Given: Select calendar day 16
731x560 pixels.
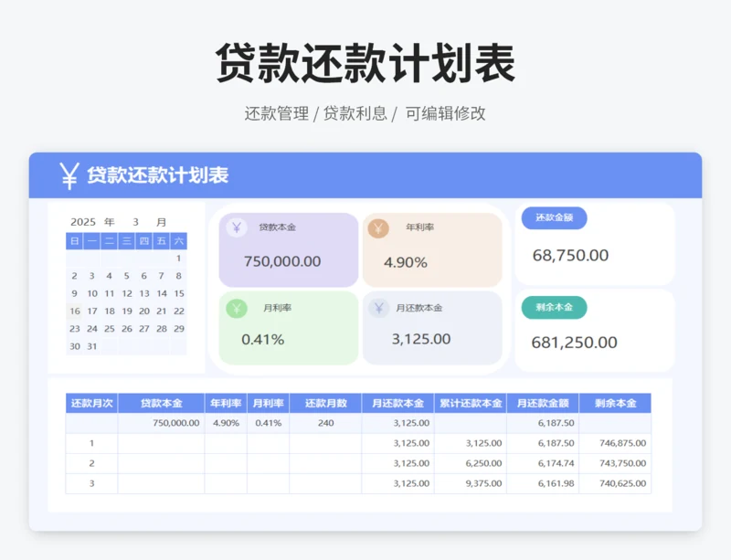Looking at the screenshot, I should 75,311.
